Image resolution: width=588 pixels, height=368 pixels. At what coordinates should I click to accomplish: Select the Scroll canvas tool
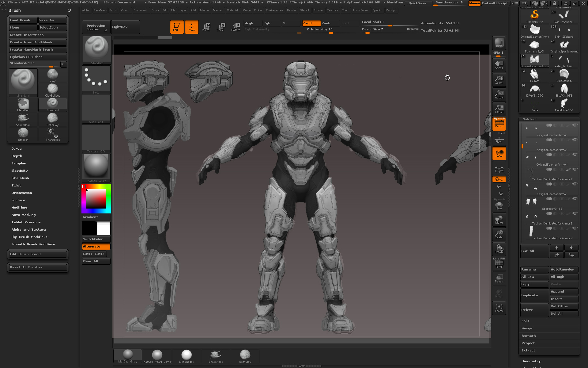click(499, 65)
